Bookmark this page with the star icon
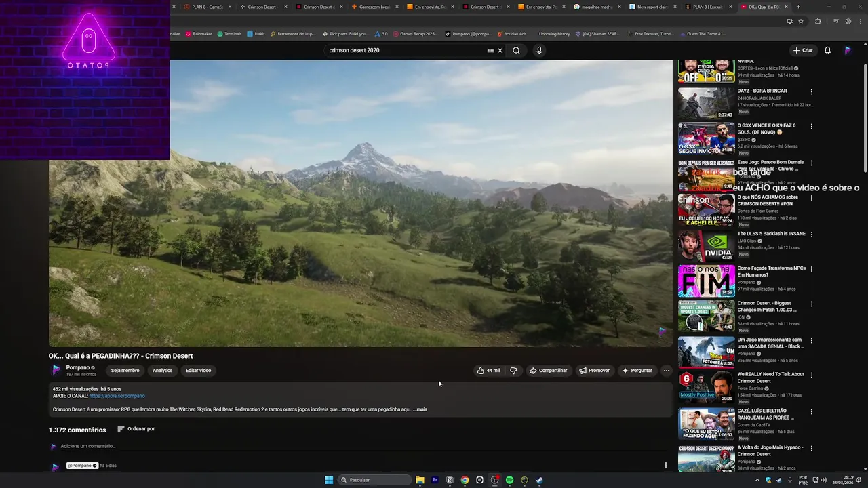The height and width of the screenshot is (488, 868). point(800,21)
